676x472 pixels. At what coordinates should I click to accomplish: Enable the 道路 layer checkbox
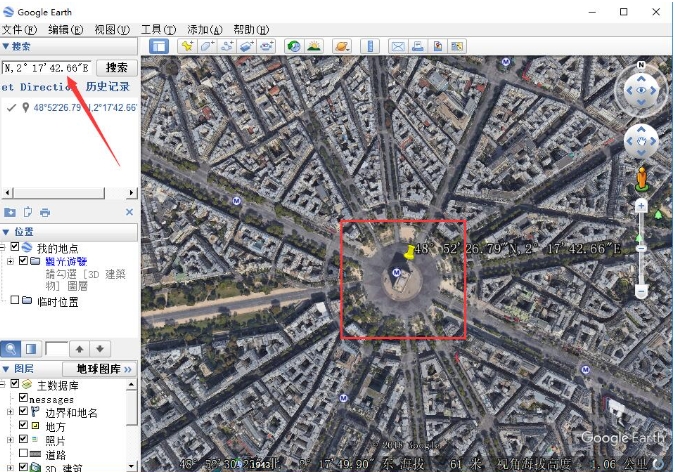(23, 453)
